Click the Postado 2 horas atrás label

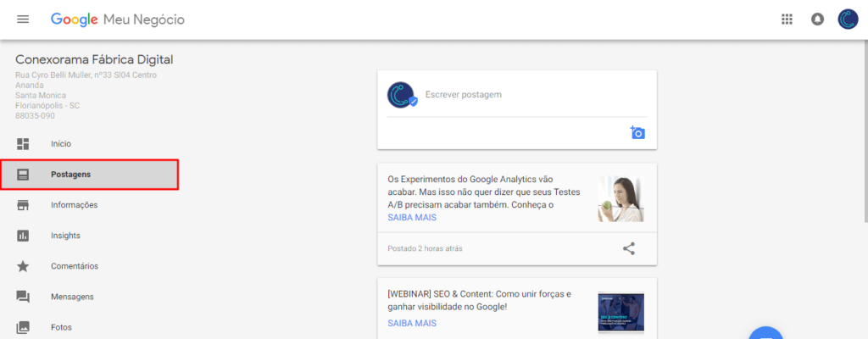[x=426, y=248]
